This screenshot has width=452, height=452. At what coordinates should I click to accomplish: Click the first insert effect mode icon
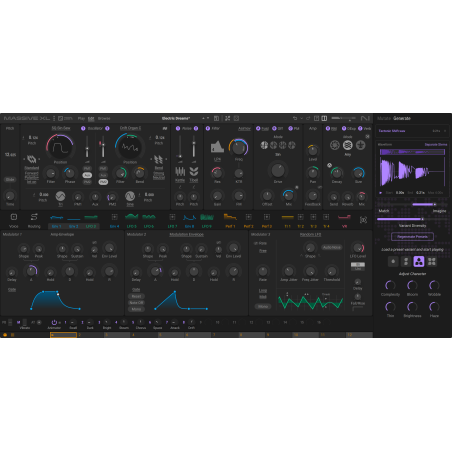(264, 145)
